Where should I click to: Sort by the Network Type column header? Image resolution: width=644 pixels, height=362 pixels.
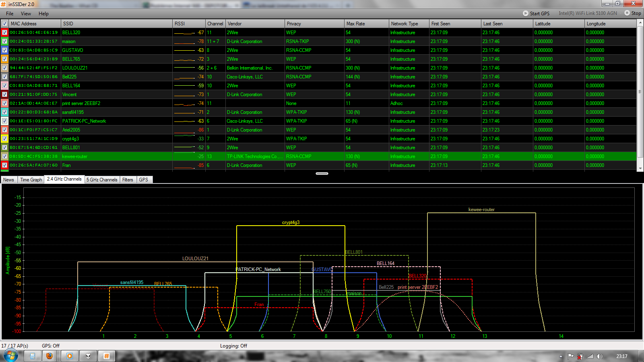(409, 24)
